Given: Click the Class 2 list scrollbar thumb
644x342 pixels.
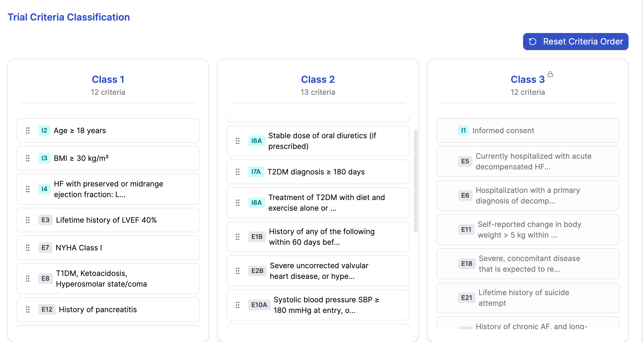Looking at the screenshot, I should [x=415, y=181].
